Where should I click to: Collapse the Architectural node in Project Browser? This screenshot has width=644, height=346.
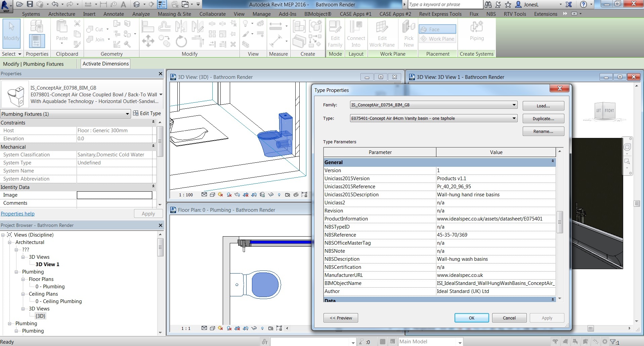pyautogui.click(x=9, y=242)
